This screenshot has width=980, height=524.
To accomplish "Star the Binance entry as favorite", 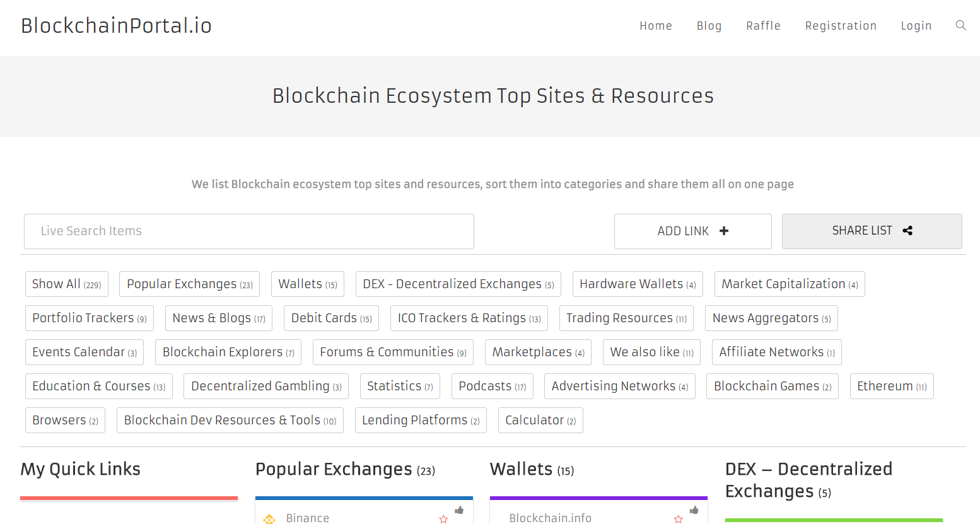I will tap(443, 519).
